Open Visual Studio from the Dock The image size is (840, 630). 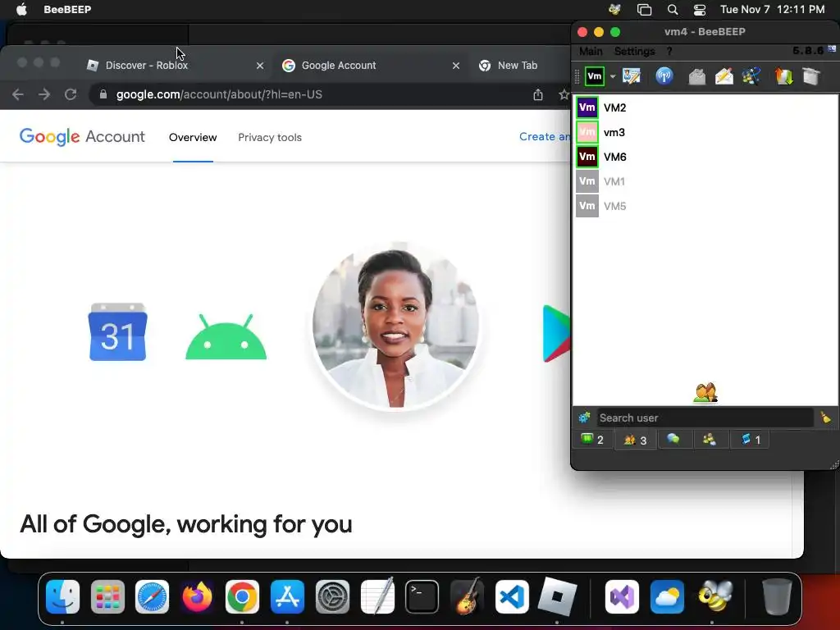[622, 597]
